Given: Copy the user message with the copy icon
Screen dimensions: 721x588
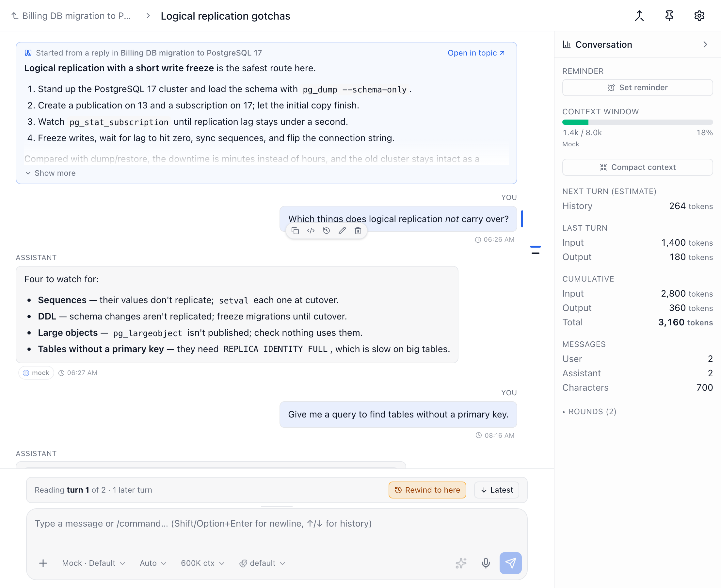Looking at the screenshot, I should (x=295, y=231).
